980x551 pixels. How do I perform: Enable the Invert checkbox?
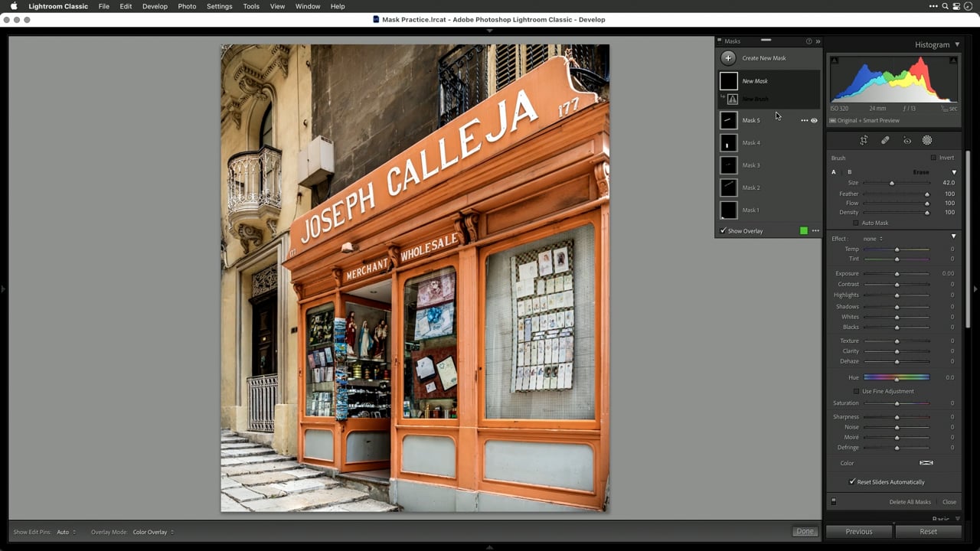pos(933,158)
